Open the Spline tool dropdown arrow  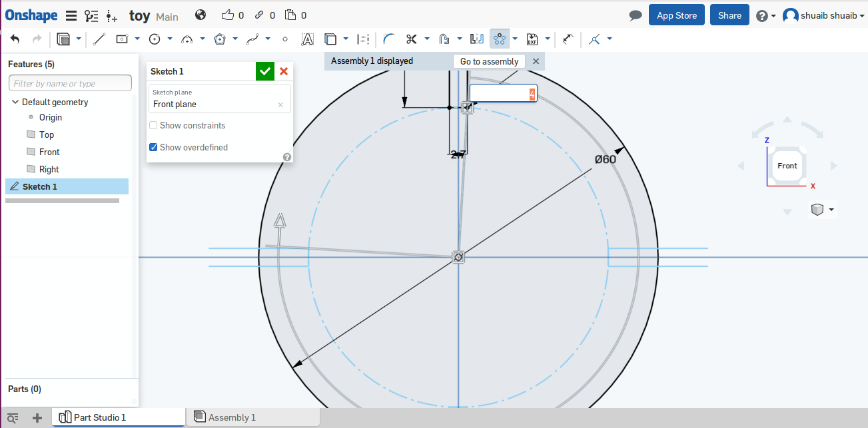(268, 39)
